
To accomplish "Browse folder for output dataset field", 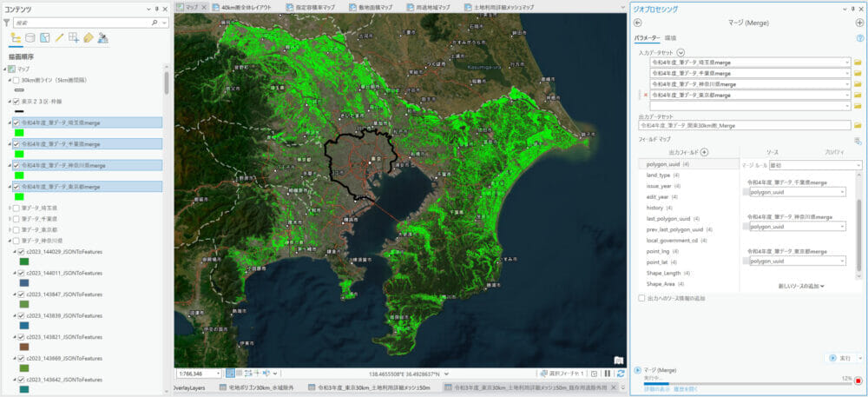I will pos(858,126).
